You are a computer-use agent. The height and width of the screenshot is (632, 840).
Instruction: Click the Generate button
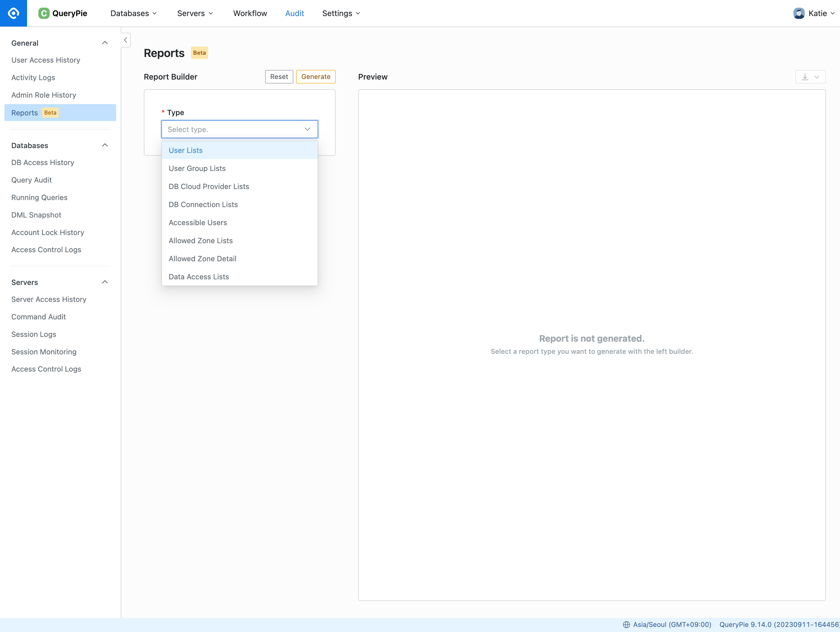click(316, 77)
